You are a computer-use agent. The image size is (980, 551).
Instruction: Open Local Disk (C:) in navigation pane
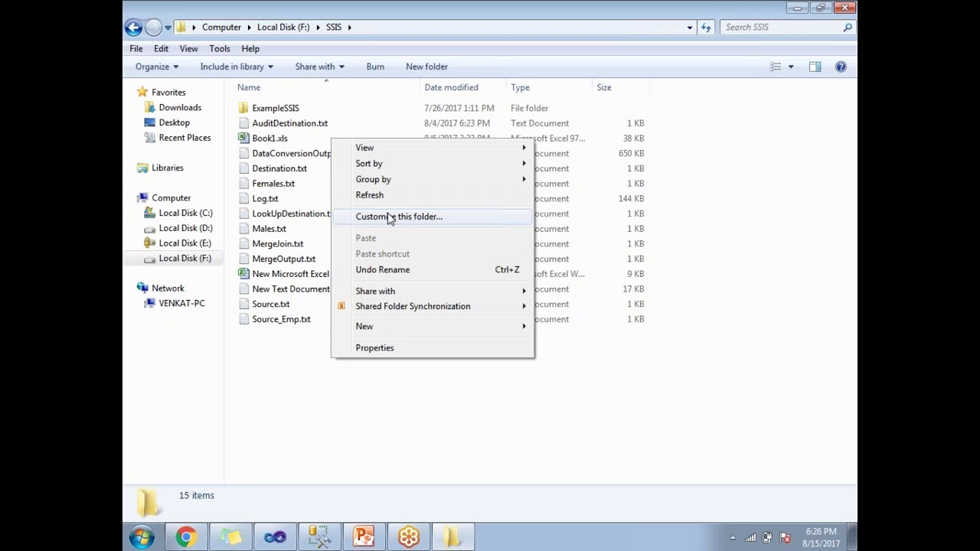[185, 214]
